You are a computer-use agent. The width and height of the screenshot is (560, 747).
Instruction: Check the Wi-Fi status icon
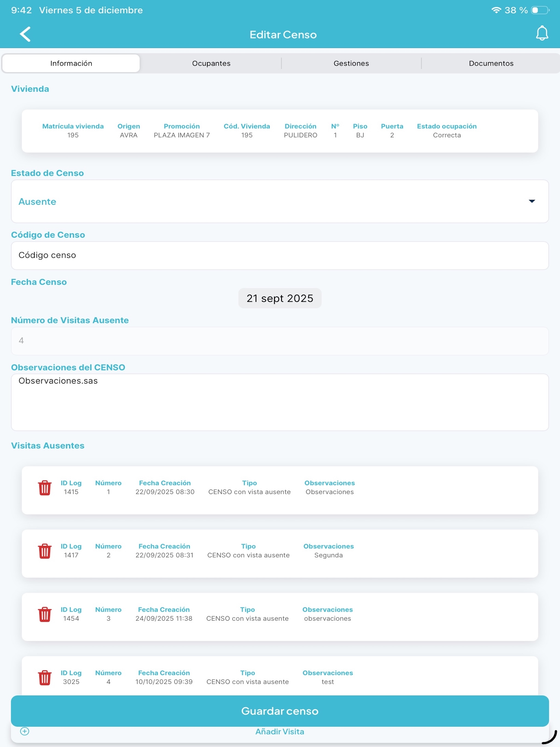coord(496,10)
